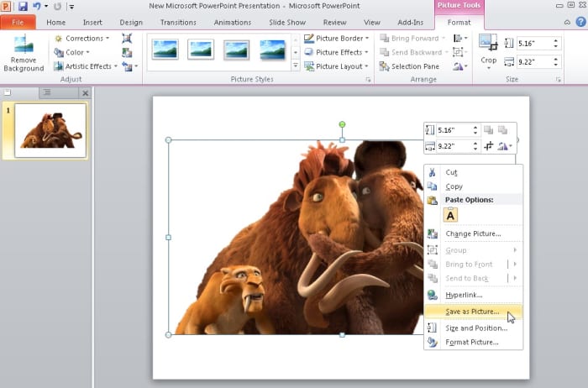Open PowerPoint Help question mark icon

581,22
